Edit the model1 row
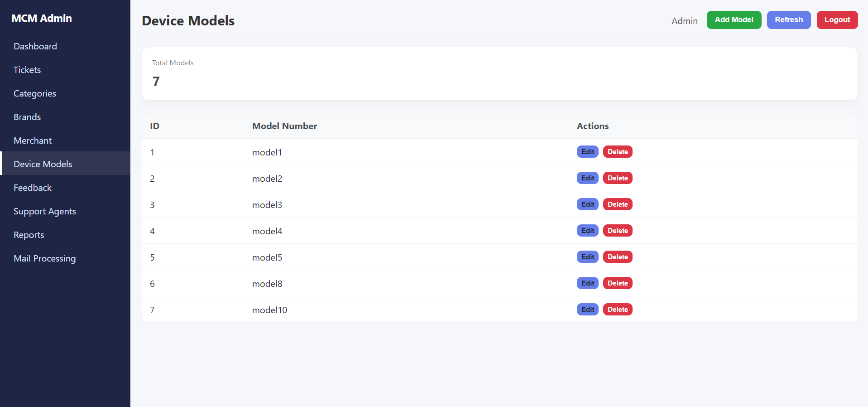The image size is (868, 407). pyautogui.click(x=587, y=152)
